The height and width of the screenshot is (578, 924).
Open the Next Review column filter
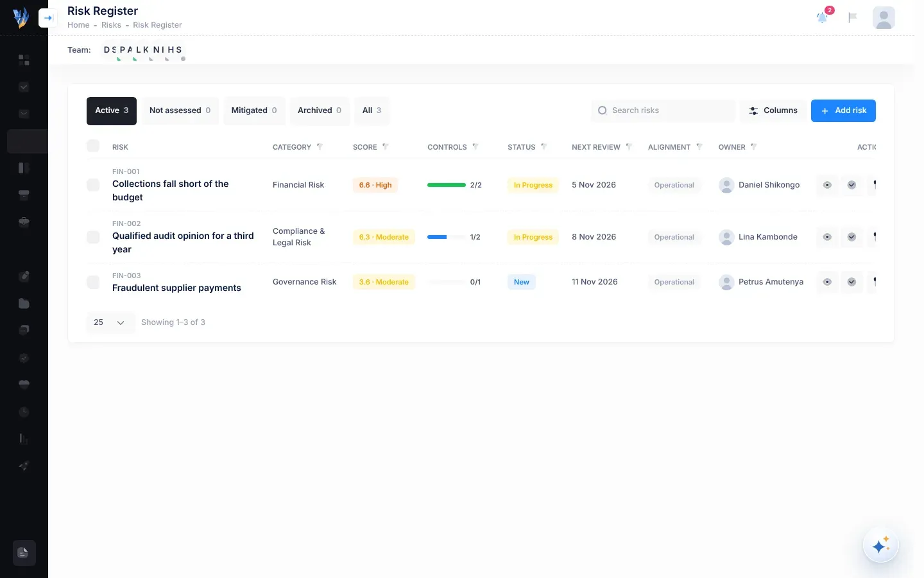629,147
